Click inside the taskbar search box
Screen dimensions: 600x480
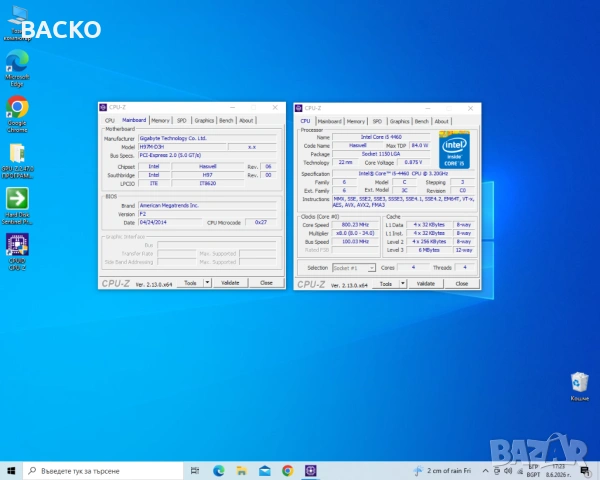(103, 471)
